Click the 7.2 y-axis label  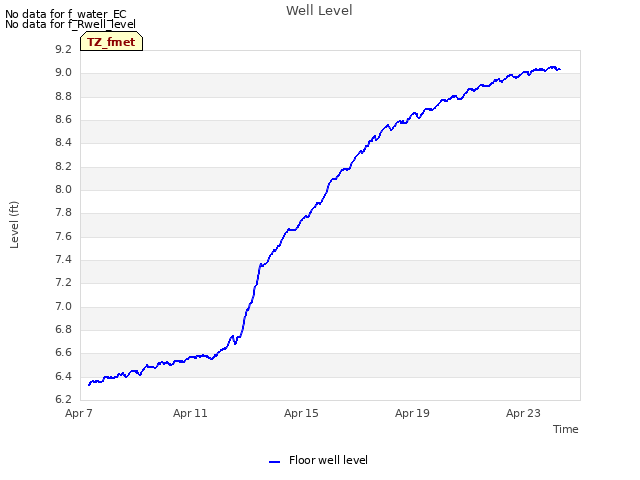(x=63, y=282)
